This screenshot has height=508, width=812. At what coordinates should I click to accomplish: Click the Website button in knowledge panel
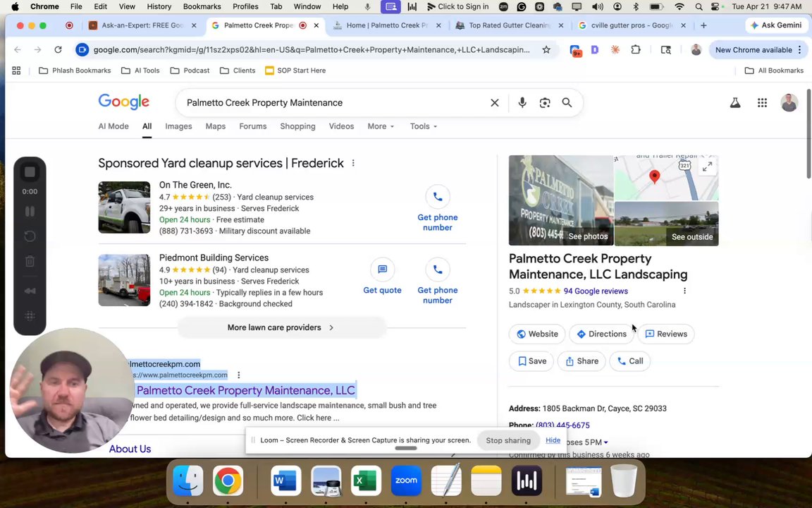tap(537, 334)
